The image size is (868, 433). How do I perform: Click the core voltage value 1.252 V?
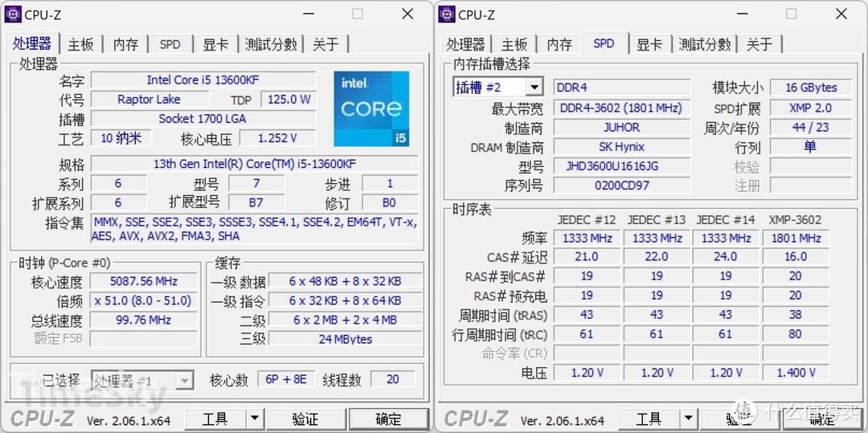(x=278, y=138)
